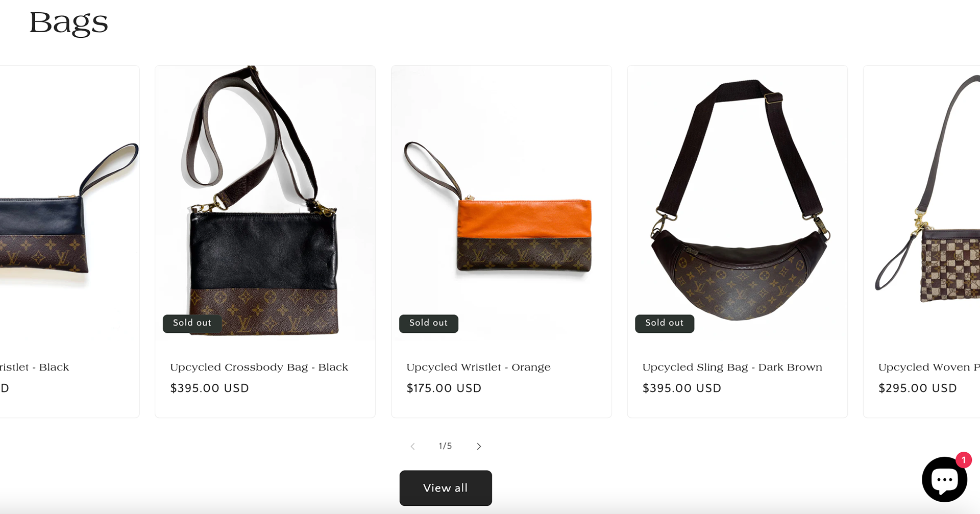Click the $395.00 USD crossbody bag price
This screenshot has width=980, height=514.
pyautogui.click(x=209, y=388)
